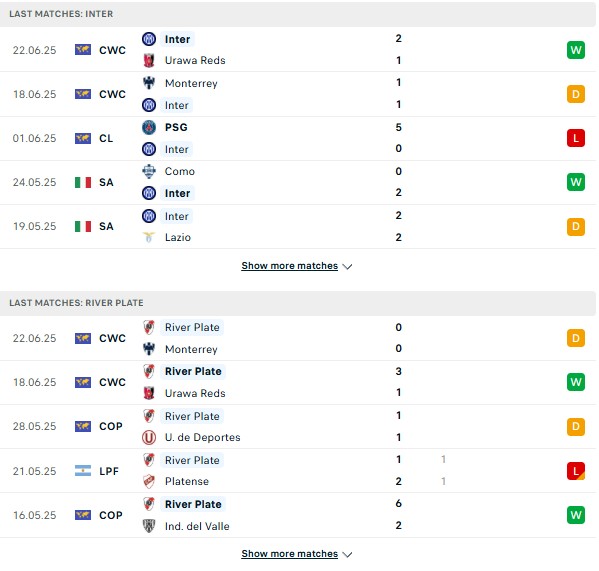Click the Urawa Reds crest in Inter's matches
The image size is (599, 571).
coord(149,60)
